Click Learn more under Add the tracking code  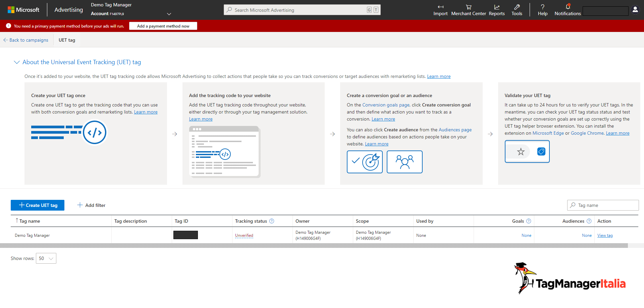201,119
